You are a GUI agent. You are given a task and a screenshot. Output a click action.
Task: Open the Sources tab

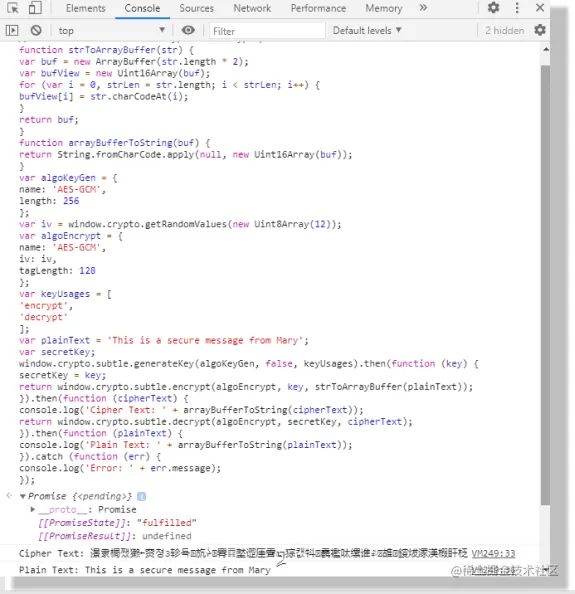pyautogui.click(x=197, y=8)
